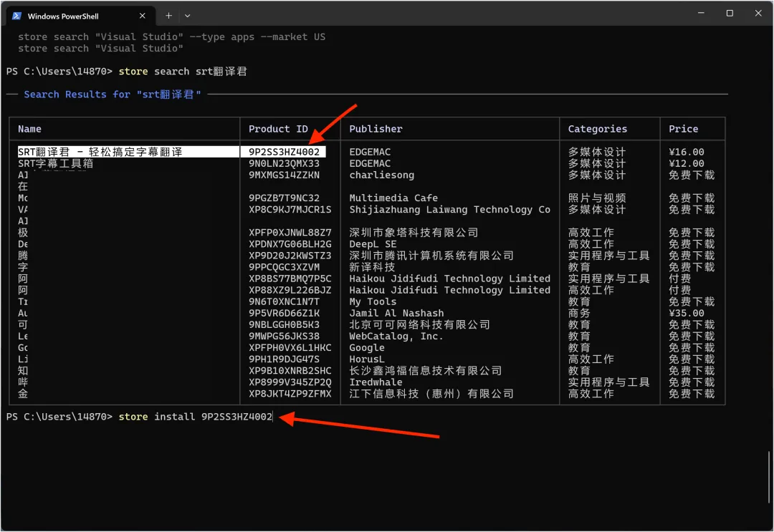Click the Search Results for "srt翻译君" heading
774x532 pixels.
click(113, 95)
